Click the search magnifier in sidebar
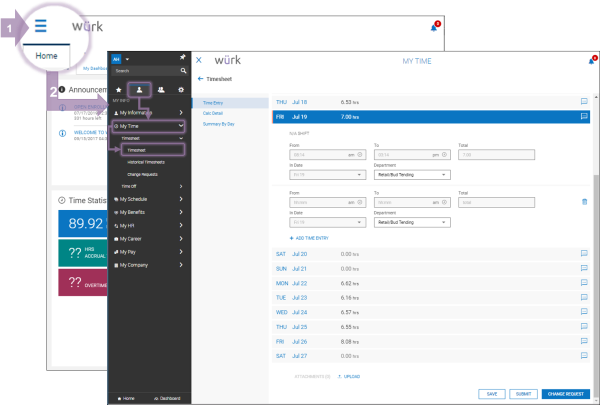 coord(183,70)
